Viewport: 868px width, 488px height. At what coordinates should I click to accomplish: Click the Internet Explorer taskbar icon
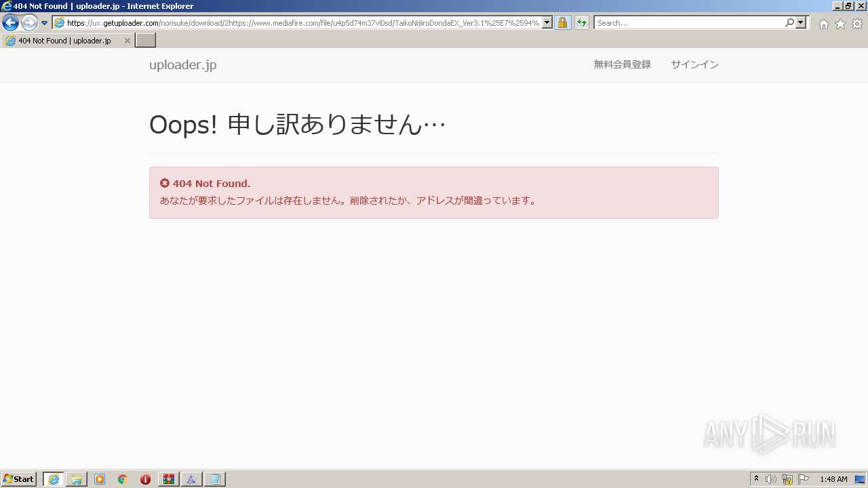[x=54, y=479]
